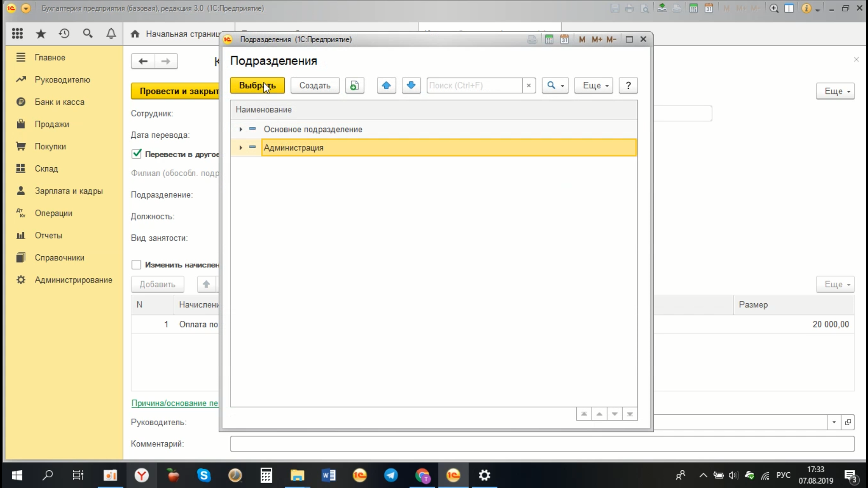The width and height of the screenshot is (868, 488).
Task: Move item down with blue arrow
Action: 411,85
